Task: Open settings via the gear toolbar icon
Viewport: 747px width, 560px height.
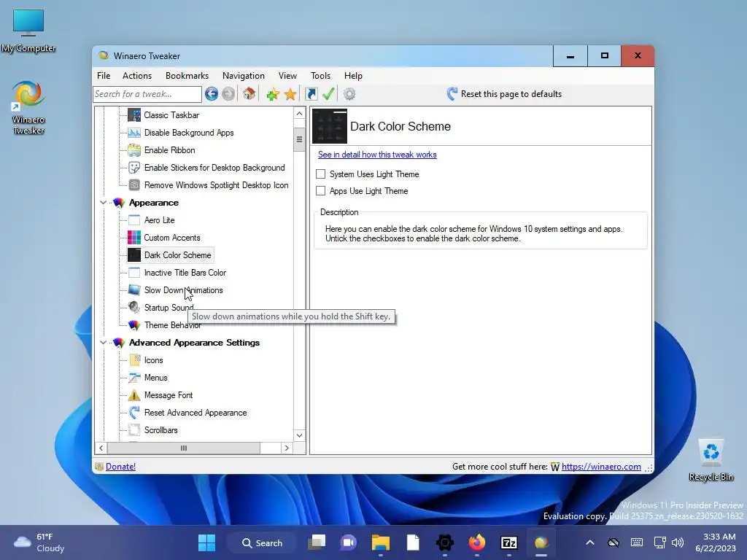Action: click(349, 94)
